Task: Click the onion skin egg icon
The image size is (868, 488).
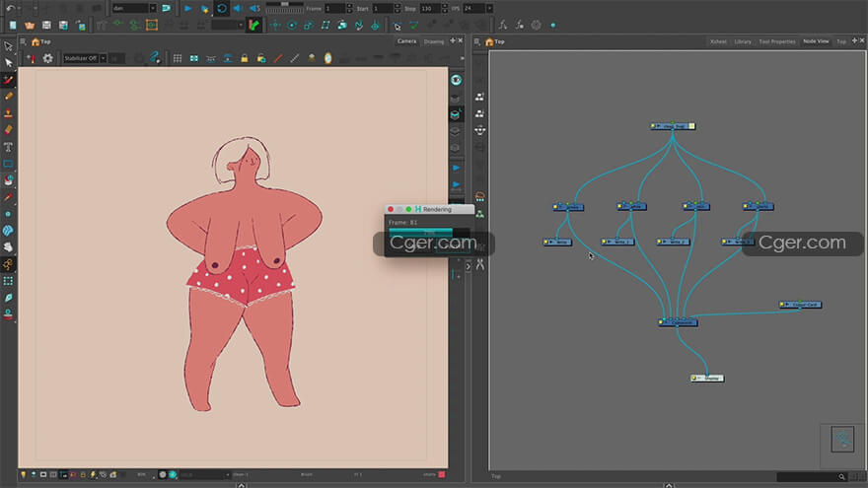Action: pyautogui.click(x=327, y=58)
